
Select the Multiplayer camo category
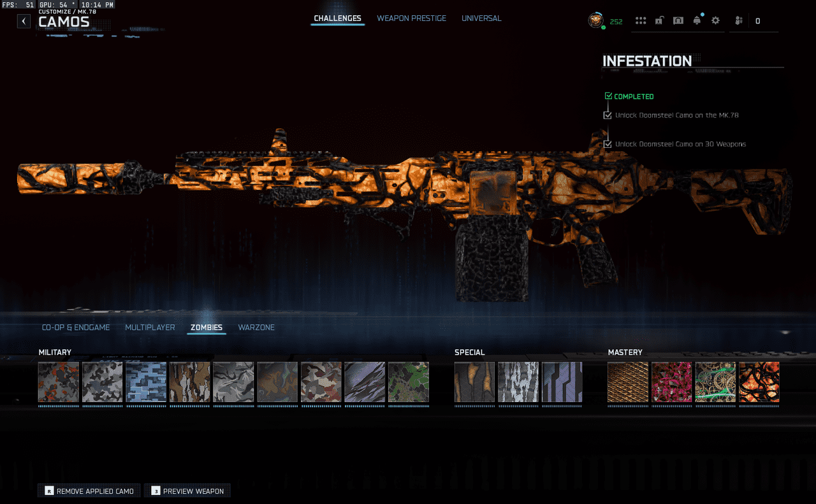pyautogui.click(x=150, y=328)
